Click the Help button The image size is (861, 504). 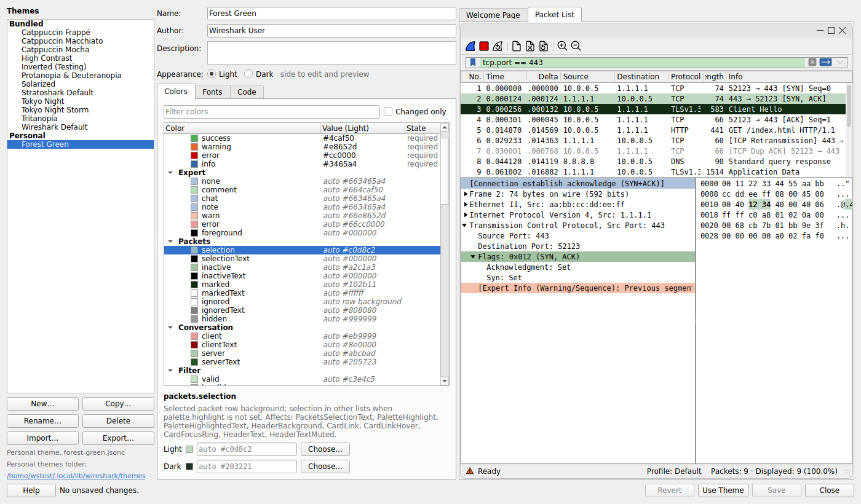[x=31, y=490]
